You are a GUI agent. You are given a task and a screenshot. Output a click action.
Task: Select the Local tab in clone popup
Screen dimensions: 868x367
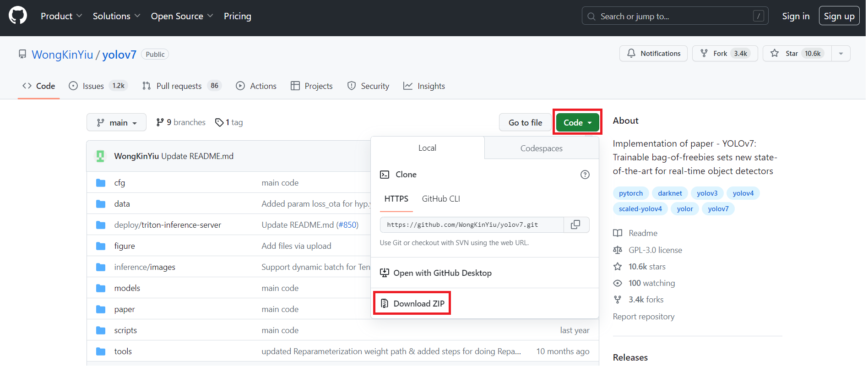click(x=427, y=148)
